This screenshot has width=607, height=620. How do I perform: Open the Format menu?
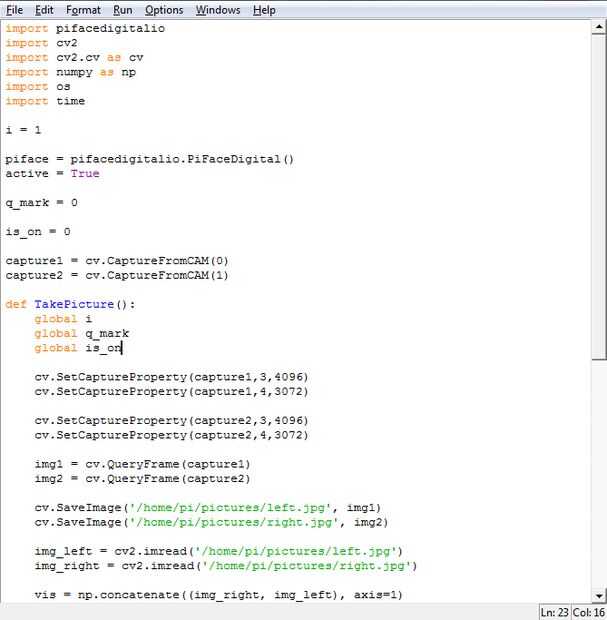[x=83, y=10]
